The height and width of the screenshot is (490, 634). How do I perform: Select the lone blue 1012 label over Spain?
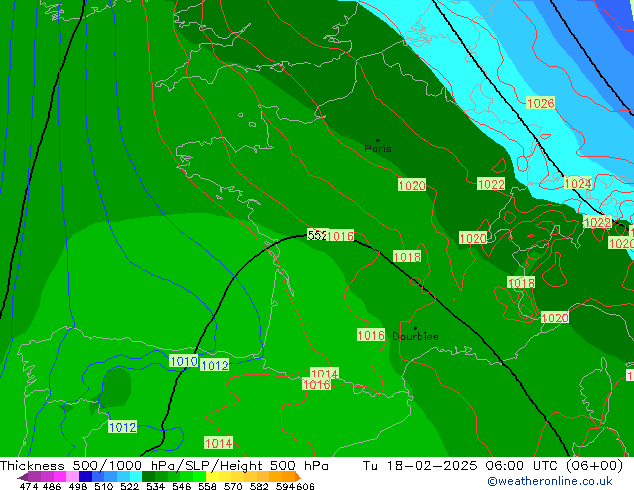point(123,427)
